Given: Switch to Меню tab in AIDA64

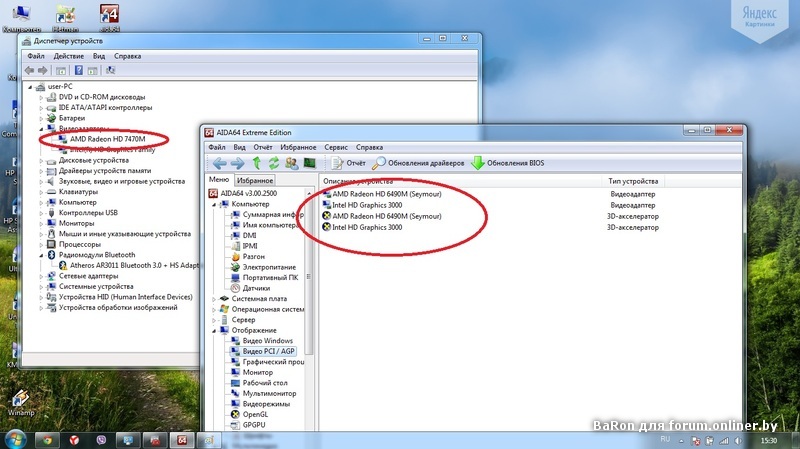Looking at the screenshot, I should coord(219,180).
